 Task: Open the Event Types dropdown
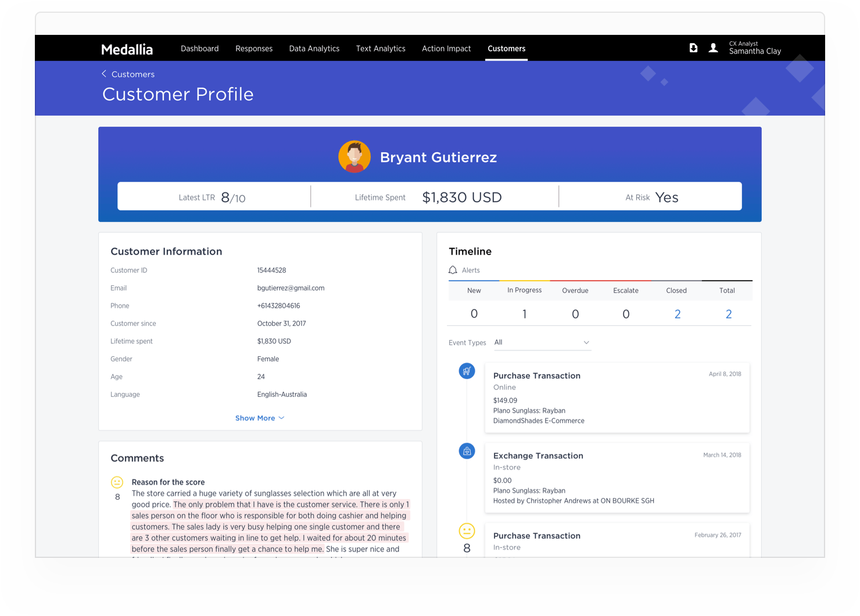coord(542,342)
